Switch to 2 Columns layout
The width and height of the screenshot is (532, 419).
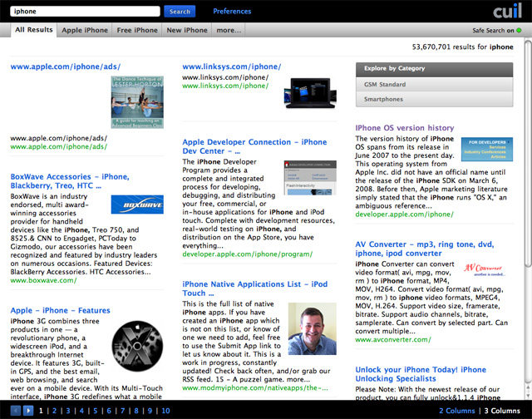457,411
